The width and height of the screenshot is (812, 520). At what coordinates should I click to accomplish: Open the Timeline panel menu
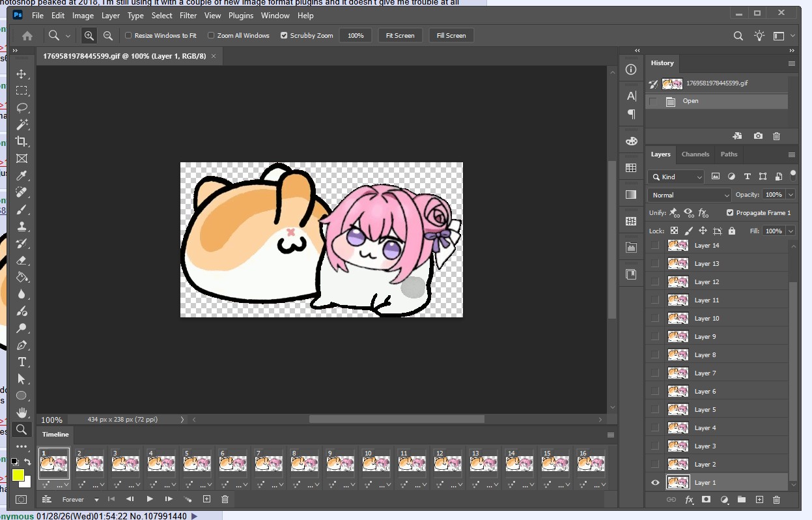[610, 435]
